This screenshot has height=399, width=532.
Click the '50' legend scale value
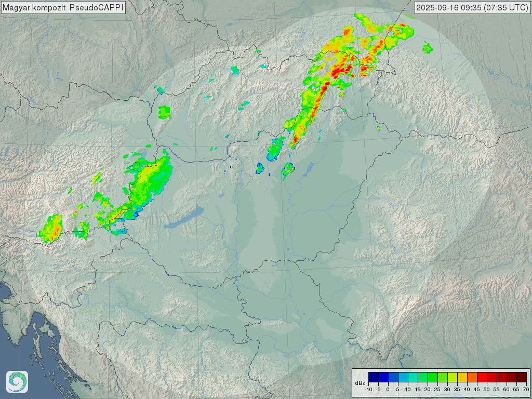pyautogui.click(x=486, y=390)
